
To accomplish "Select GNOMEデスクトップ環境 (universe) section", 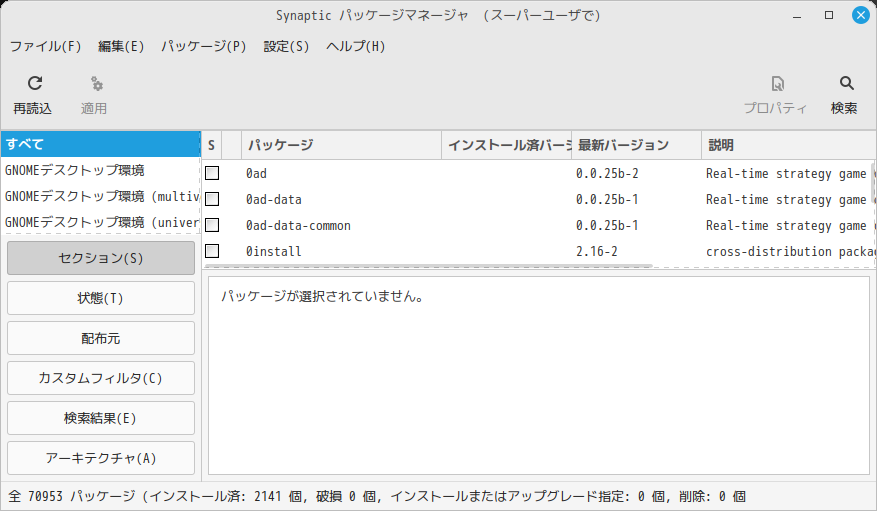I will (x=101, y=222).
